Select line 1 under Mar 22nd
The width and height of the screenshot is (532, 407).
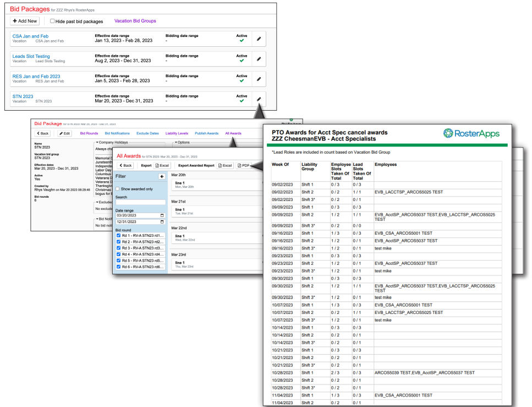pos(217,238)
